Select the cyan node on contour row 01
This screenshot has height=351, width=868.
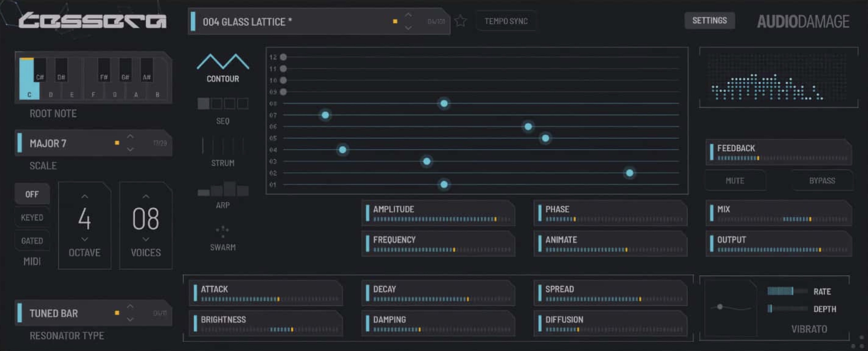[444, 184]
